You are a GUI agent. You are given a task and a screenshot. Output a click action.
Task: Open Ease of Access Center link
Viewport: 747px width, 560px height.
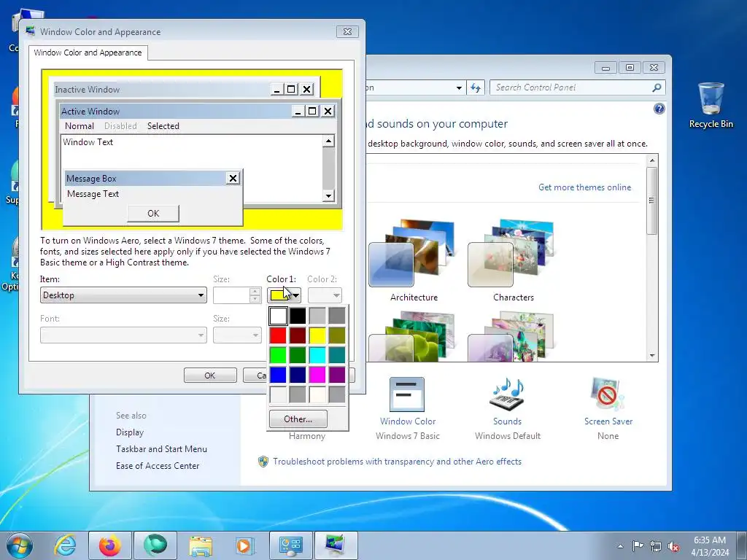click(x=158, y=466)
